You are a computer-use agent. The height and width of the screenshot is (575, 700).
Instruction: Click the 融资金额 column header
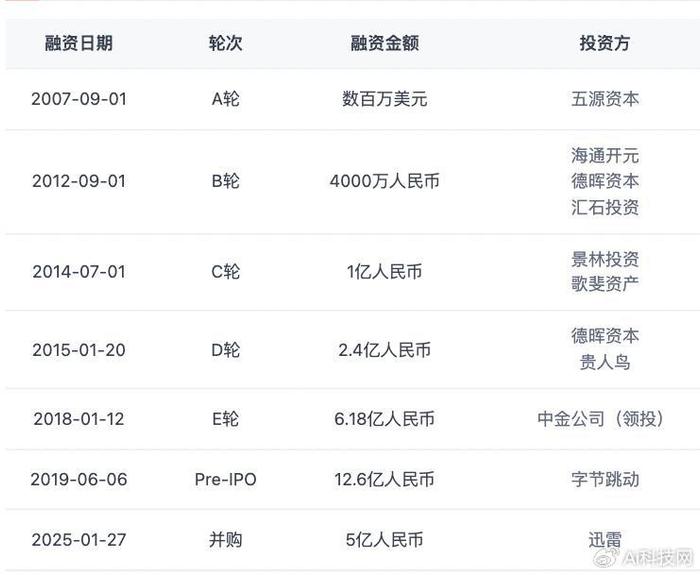pyautogui.click(x=384, y=43)
